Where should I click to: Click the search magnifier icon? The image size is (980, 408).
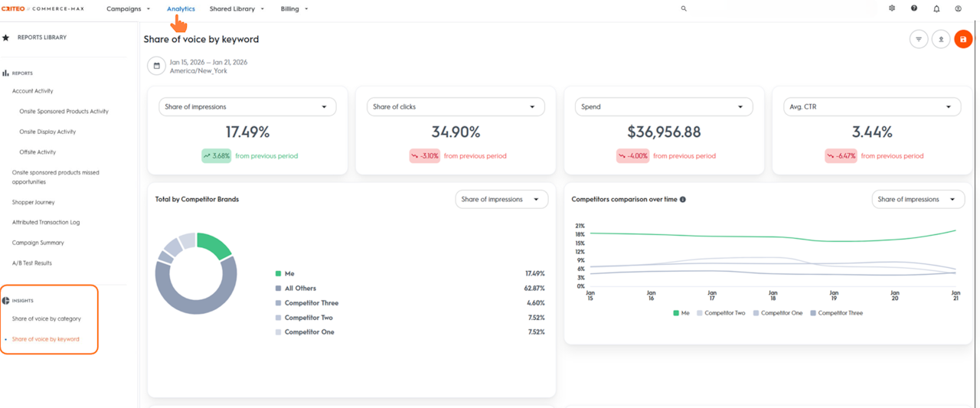[684, 9]
